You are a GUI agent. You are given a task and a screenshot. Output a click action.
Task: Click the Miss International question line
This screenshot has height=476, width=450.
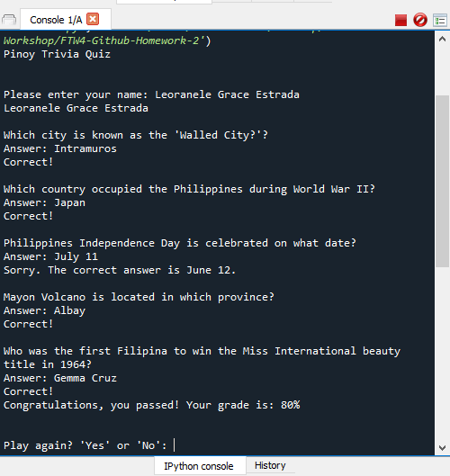tap(202, 357)
